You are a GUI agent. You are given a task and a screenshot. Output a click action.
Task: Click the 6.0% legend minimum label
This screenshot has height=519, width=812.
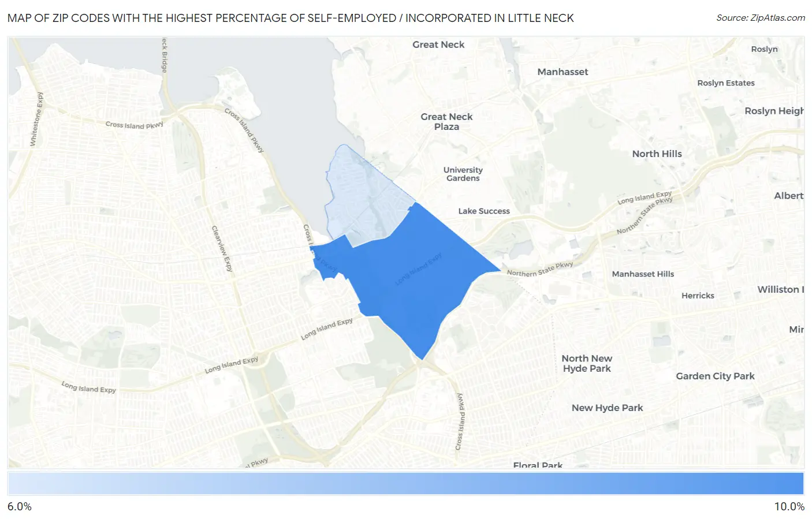point(20,506)
